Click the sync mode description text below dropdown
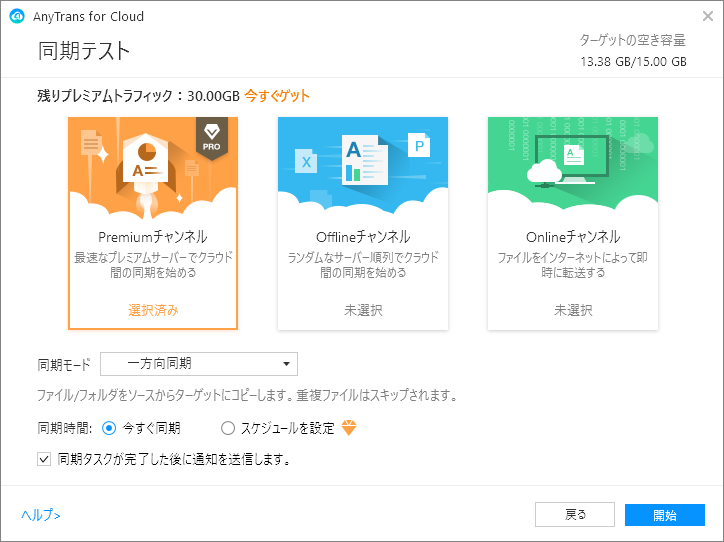 click(x=247, y=395)
